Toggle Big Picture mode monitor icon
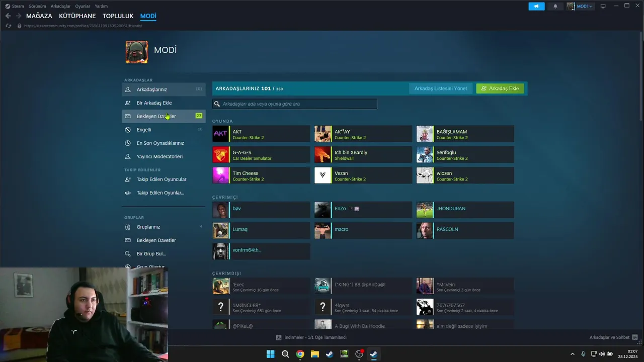 coord(603,6)
